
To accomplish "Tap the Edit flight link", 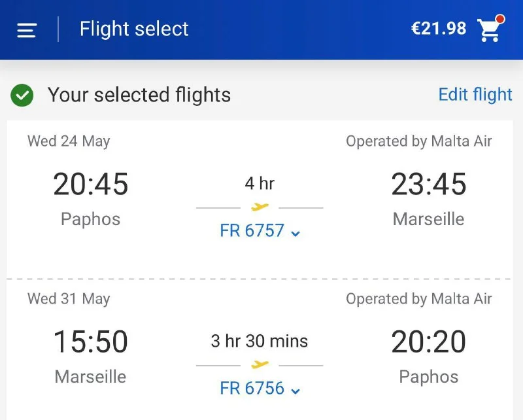I will coord(475,95).
